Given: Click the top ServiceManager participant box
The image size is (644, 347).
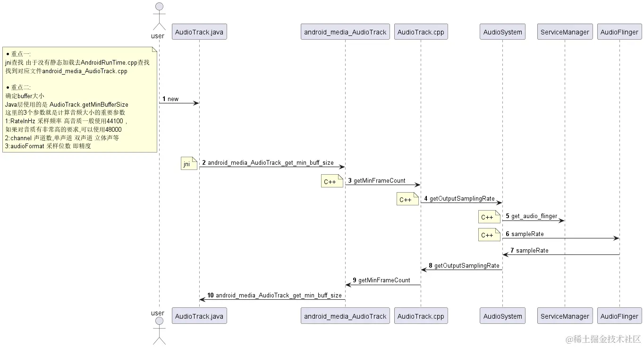Looking at the screenshot, I should [x=565, y=32].
